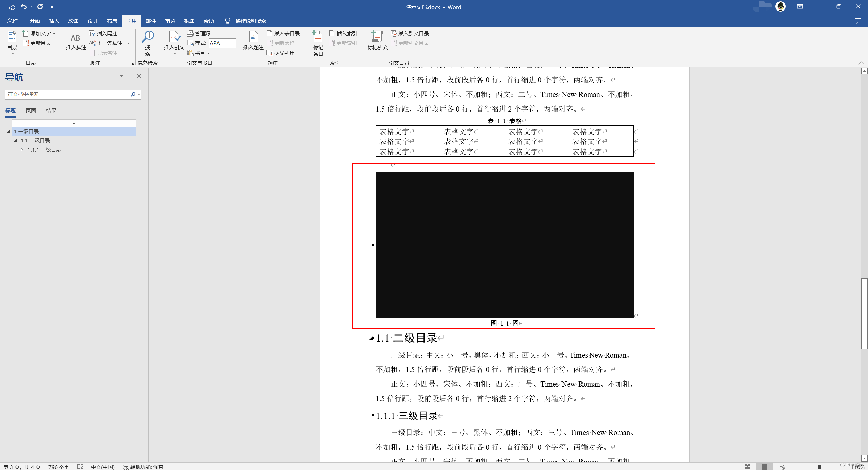868x470 pixels.
Task: Switch to 页面 tab in navigation pane
Action: pos(31,110)
